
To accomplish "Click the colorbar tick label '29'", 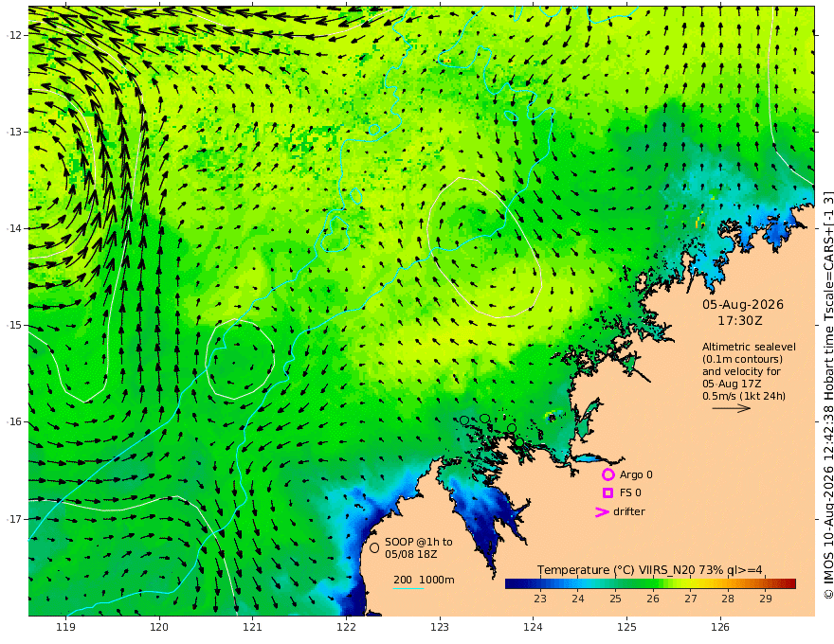I will click(766, 599).
